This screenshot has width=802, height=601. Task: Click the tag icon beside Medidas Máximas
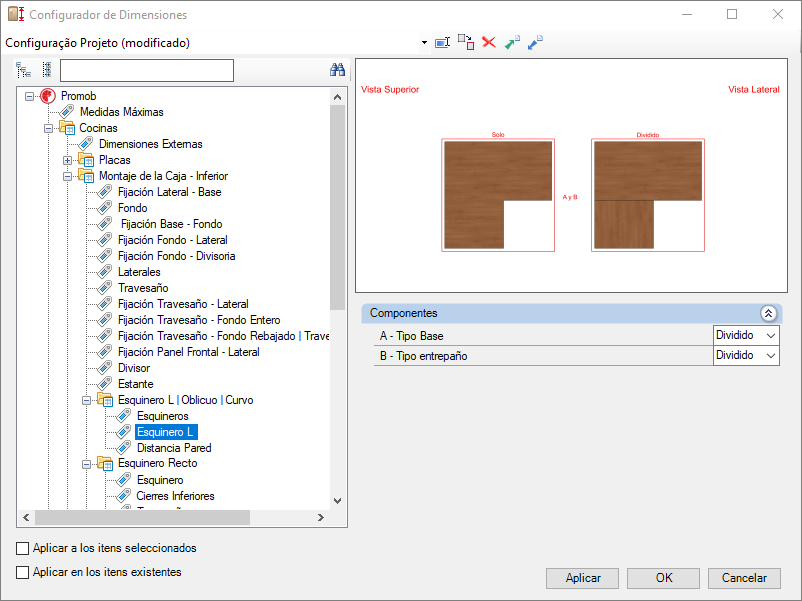click(67, 112)
